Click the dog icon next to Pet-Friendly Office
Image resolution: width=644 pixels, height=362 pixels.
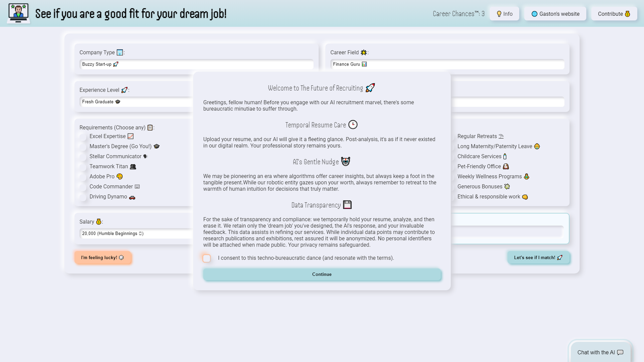(506, 167)
